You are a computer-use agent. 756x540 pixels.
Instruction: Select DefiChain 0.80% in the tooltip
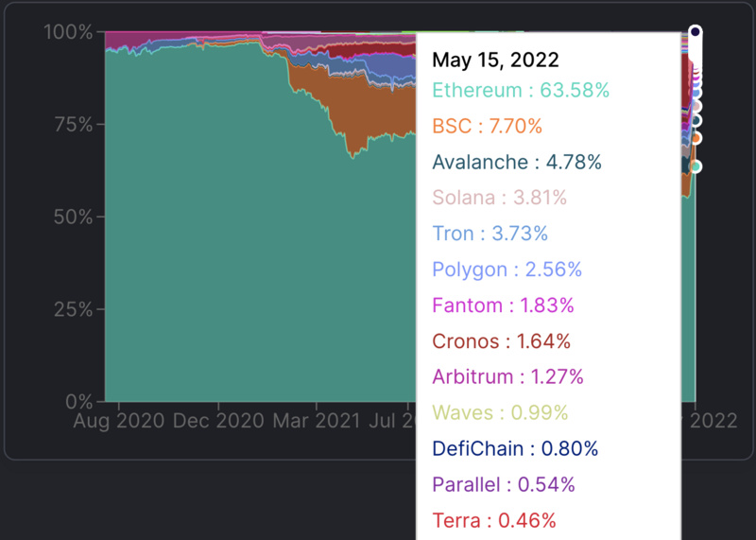click(x=515, y=449)
